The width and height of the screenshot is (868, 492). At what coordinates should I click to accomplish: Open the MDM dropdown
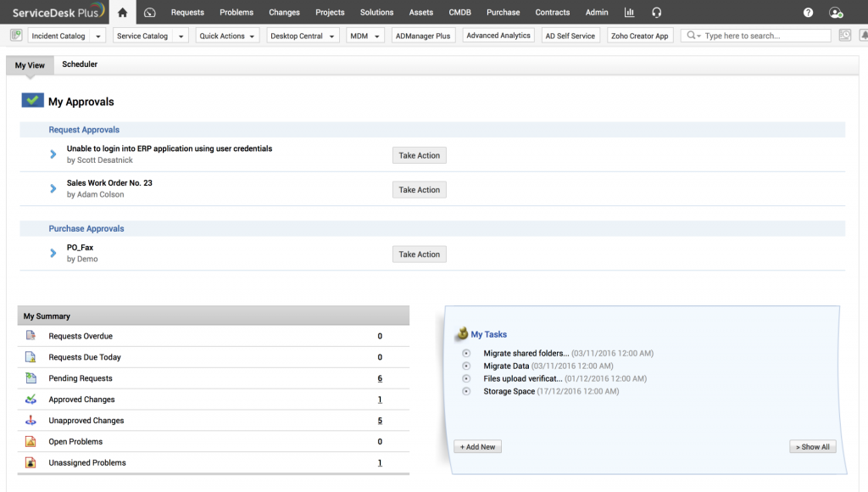click(363, 36)
